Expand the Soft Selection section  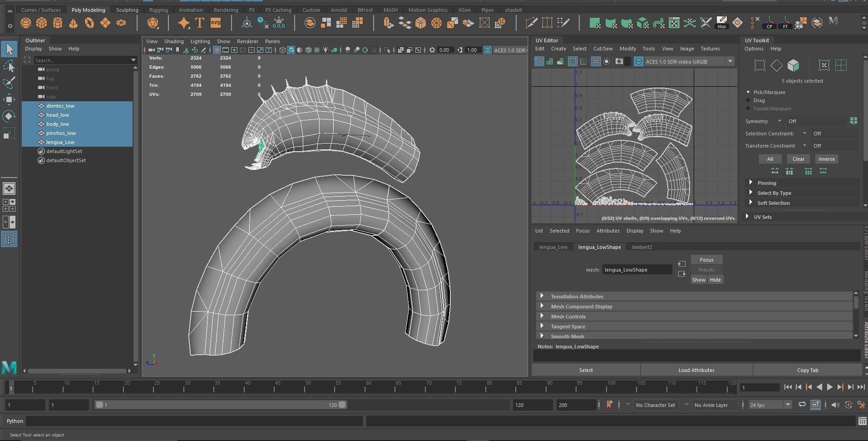pos(773,203)
